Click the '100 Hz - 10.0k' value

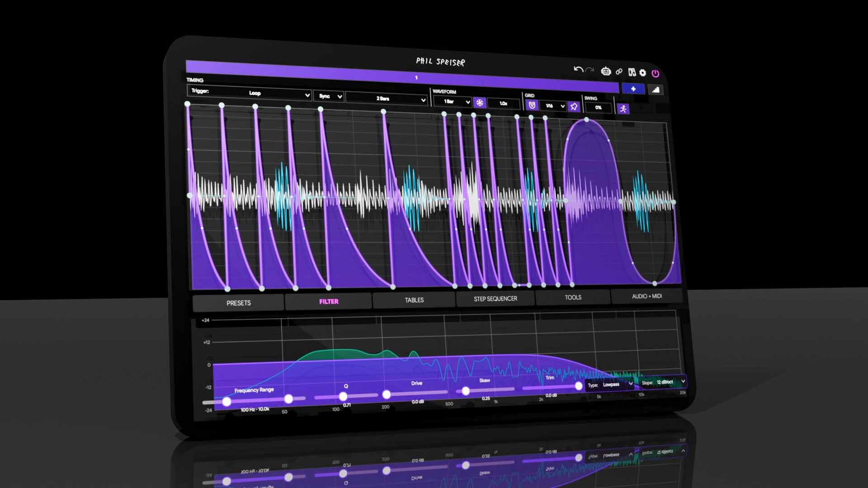tap(255, 409)
